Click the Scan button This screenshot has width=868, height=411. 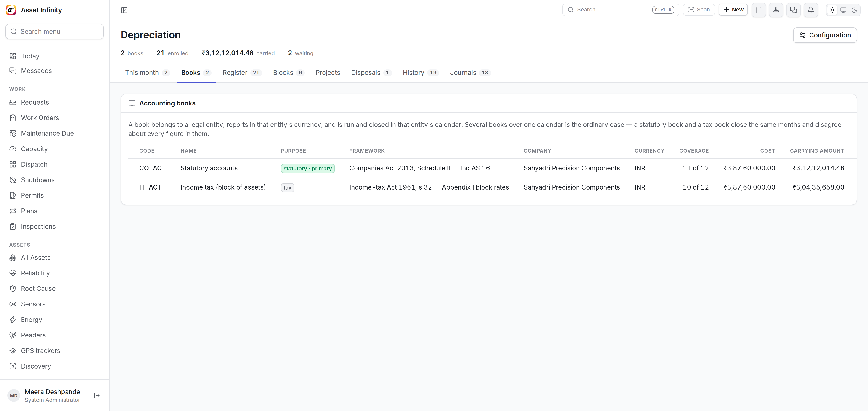[x=699, y=10]
